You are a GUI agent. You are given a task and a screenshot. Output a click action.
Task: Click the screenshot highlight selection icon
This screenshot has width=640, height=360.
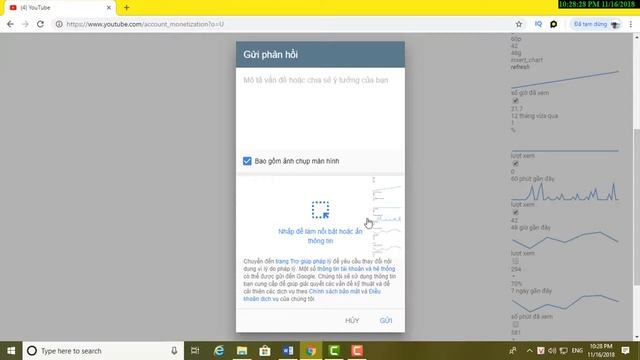(x=320, y=210)
